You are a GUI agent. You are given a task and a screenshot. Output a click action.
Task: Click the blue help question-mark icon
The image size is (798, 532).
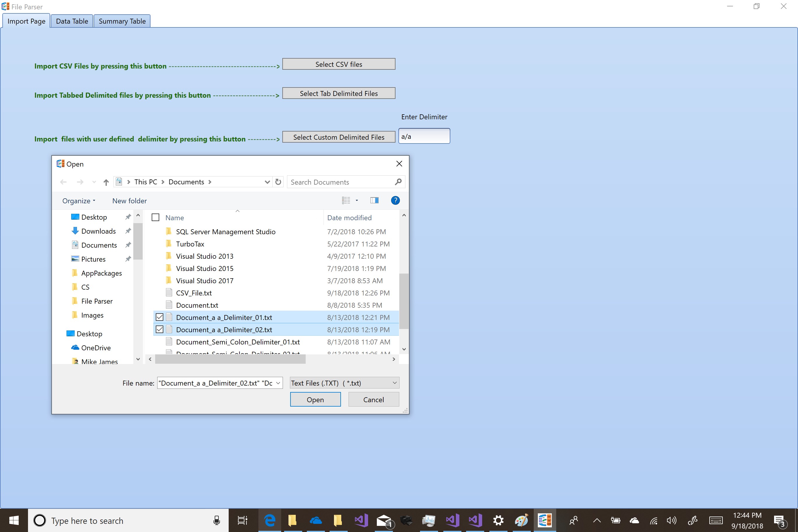395,200
